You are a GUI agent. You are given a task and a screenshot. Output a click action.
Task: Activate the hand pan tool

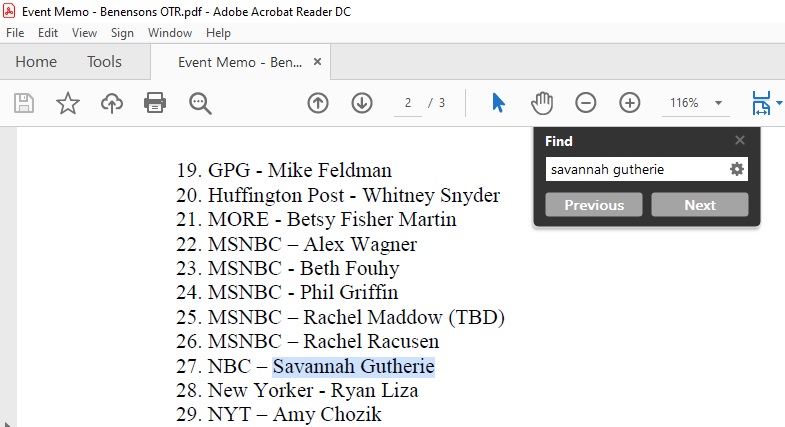pyautogui.click(x=542, y=103)
